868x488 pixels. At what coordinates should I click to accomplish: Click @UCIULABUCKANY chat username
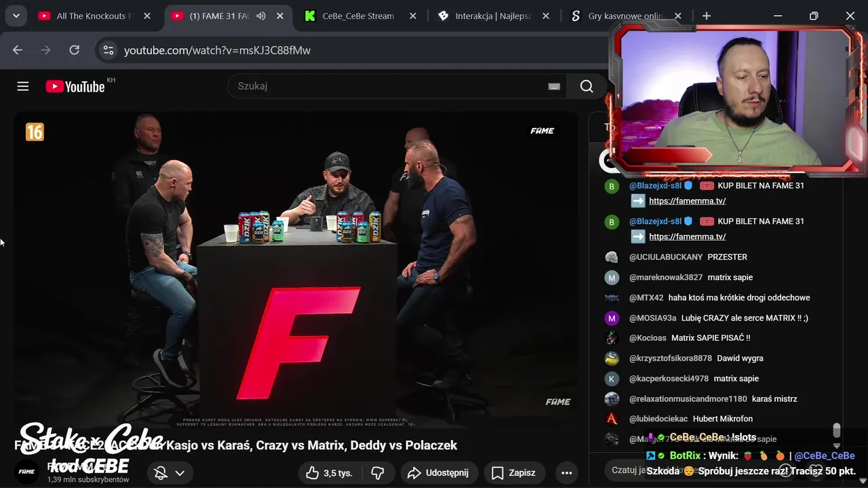coord(666,257)
